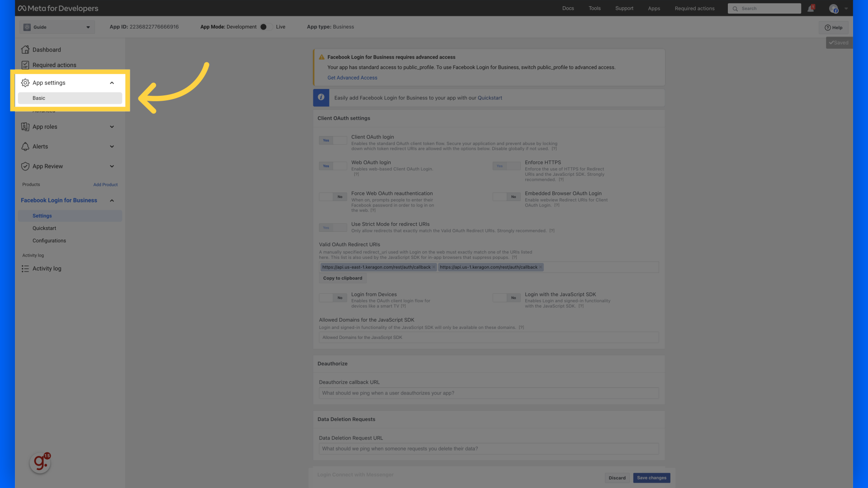Click the Discard button
This screenshot has height=488, width=868.
tap(617, 478)
